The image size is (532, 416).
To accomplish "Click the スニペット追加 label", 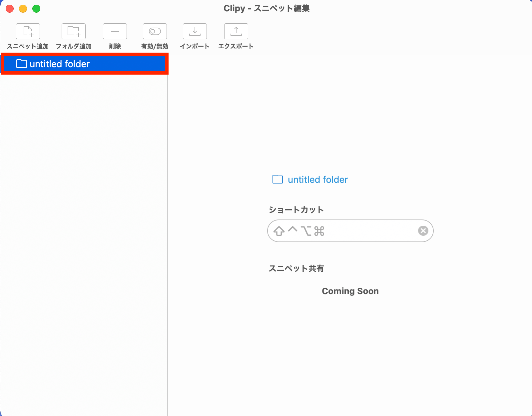I will [x=28, y=46].
